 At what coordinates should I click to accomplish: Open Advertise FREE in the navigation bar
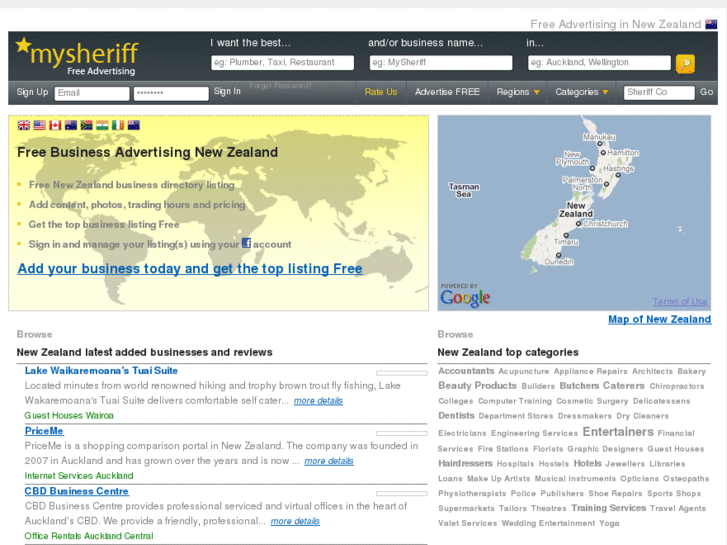(x=447, y=92)
